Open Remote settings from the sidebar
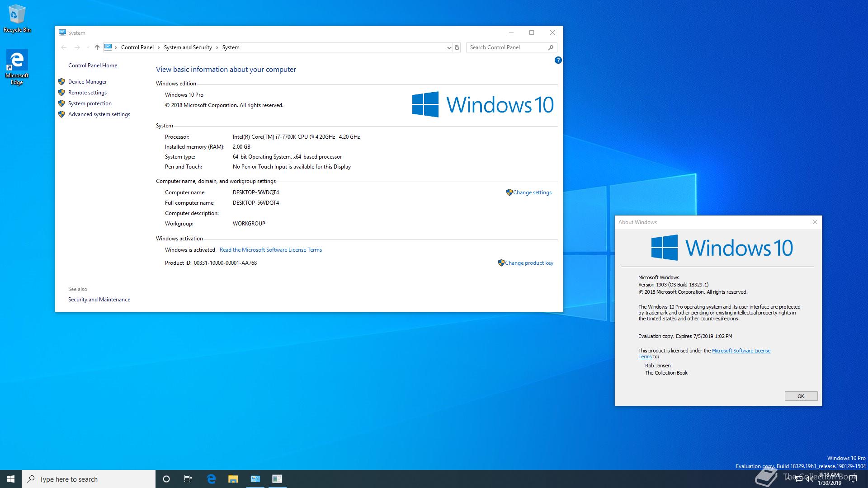This screenshot has height=488, width=868. pyautogui.click(x=87, y=93)
